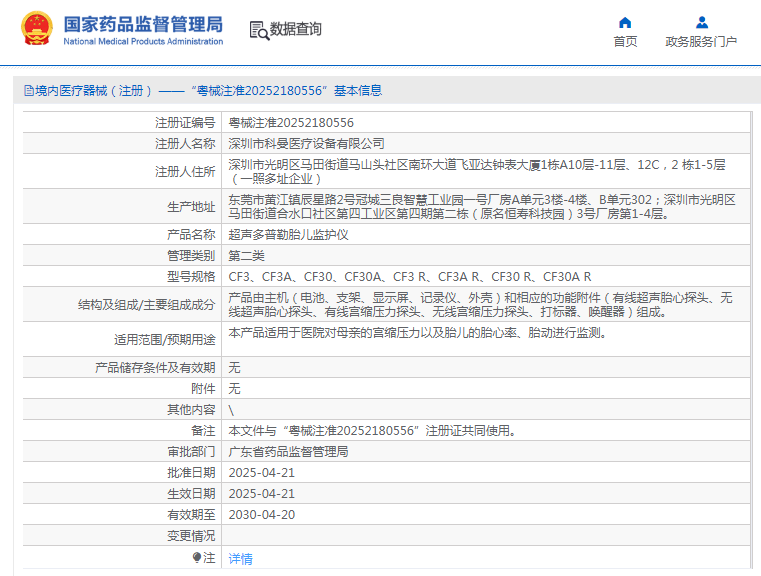Open 政务服务门户 portal link
761x576 pixels.
coord(701,42)
